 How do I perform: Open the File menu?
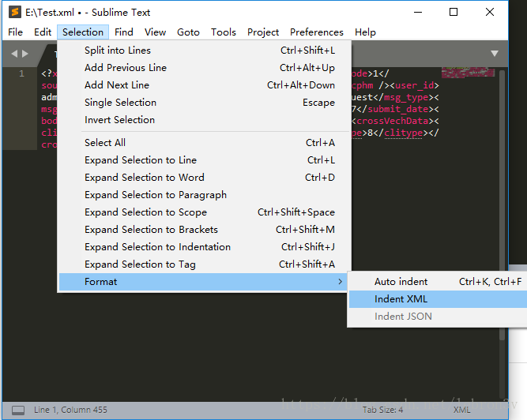(x=15, y=32)
